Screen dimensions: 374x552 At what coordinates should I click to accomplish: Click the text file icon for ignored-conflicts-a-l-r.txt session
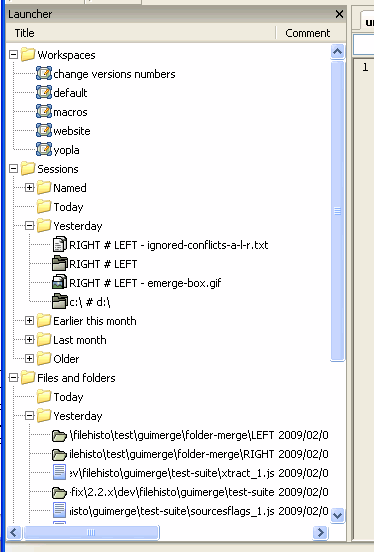tap(60, 245)
